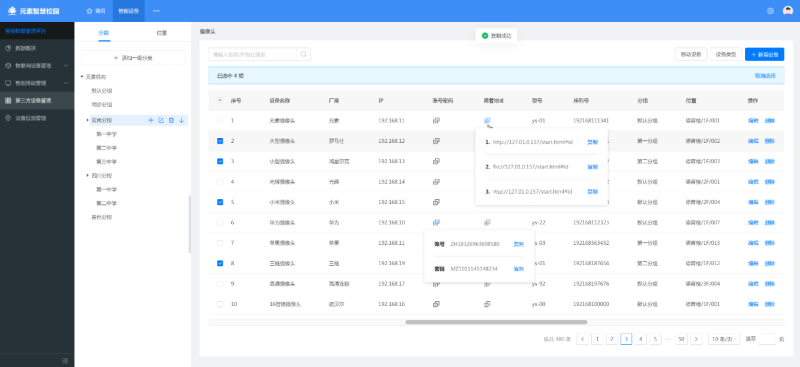The width and height of the screenshot is (800, 367).
Task: Switch to the 位置 tab
Action: [x=161, y=33]
